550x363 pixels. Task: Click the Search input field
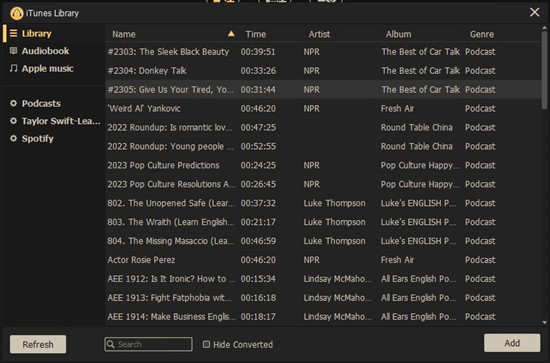148,344
